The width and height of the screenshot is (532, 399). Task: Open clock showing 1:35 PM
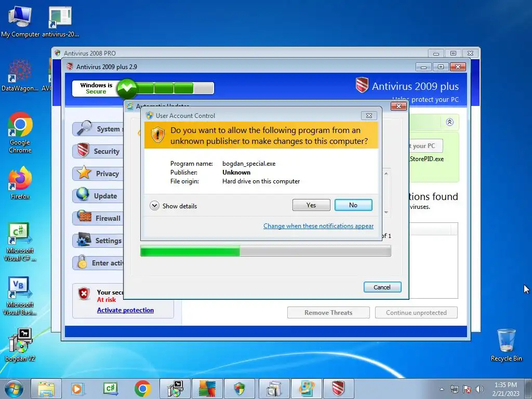pos(506,389)
